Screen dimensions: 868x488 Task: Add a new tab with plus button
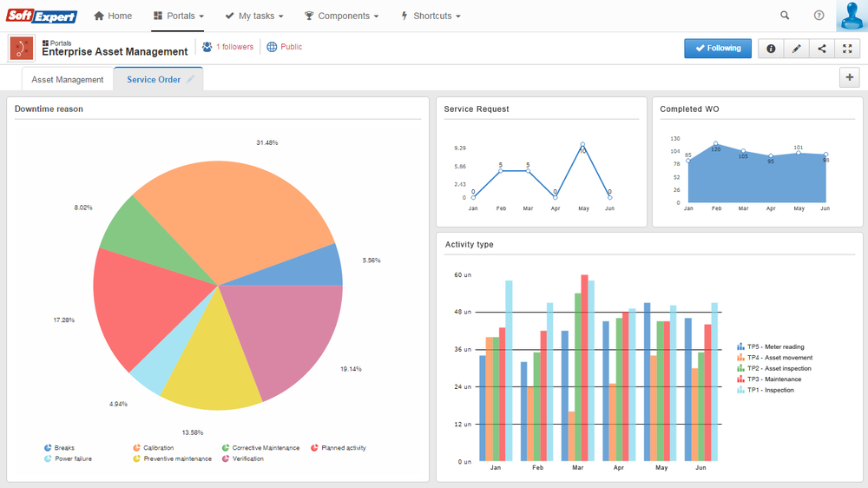tap(849, 77)
